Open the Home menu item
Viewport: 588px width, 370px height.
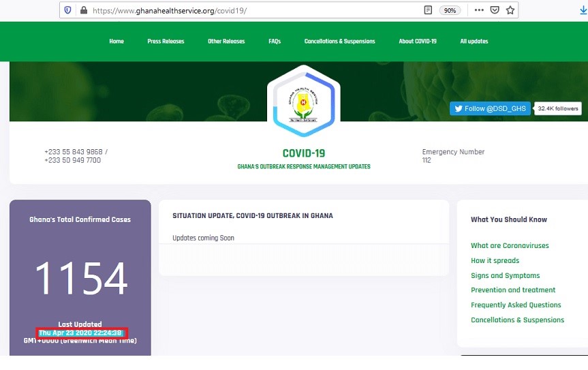117,42
